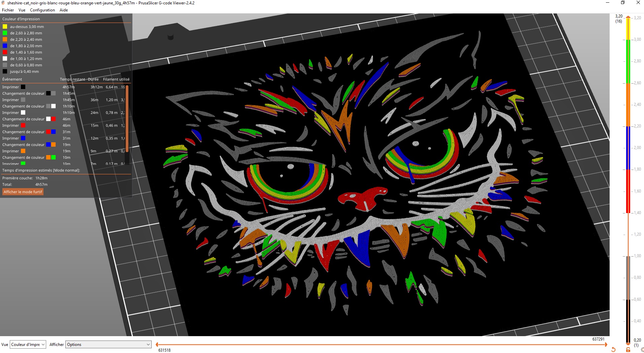Expand the Afficher Options dropdown

pos(108,345)
